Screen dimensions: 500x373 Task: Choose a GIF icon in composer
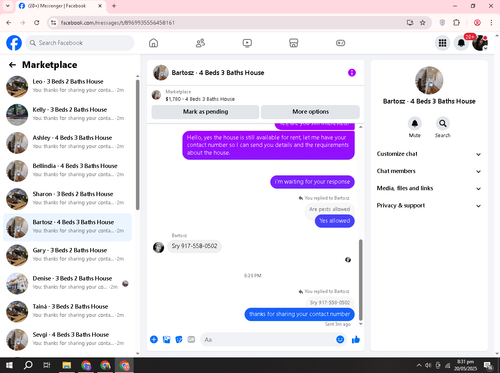click(191, 339)
